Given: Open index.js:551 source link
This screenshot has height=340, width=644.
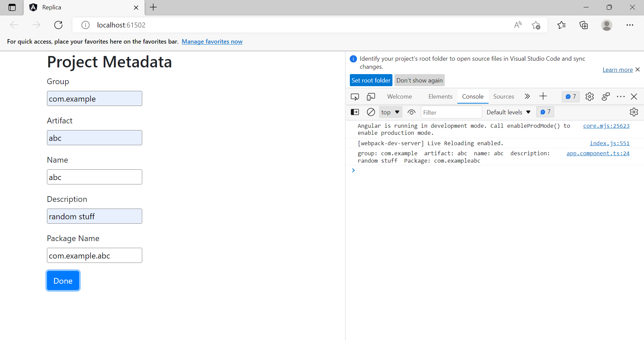Looking at the screenshot, I should pos(609,143).
